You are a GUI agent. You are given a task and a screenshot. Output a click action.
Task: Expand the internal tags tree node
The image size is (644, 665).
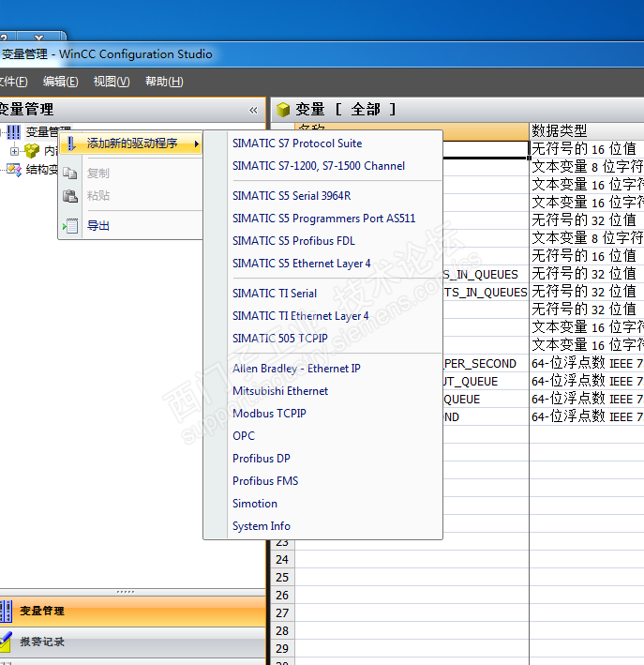[14, 151]
